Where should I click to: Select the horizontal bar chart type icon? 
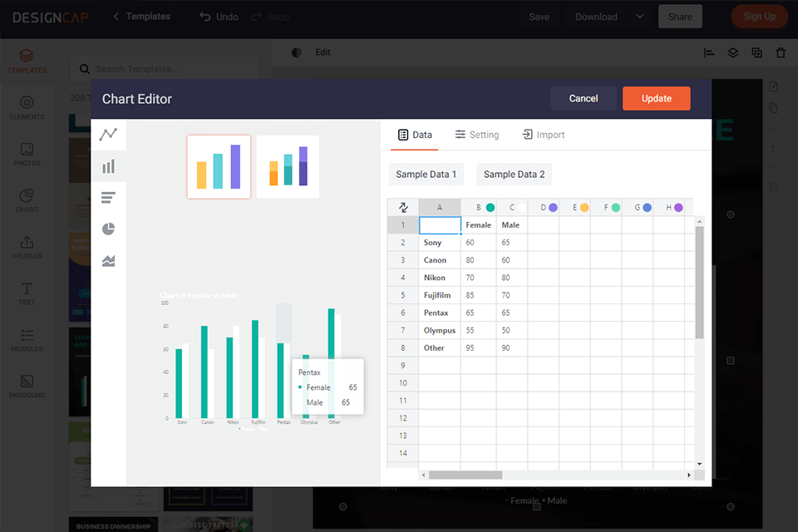click(x=108, y=198)
